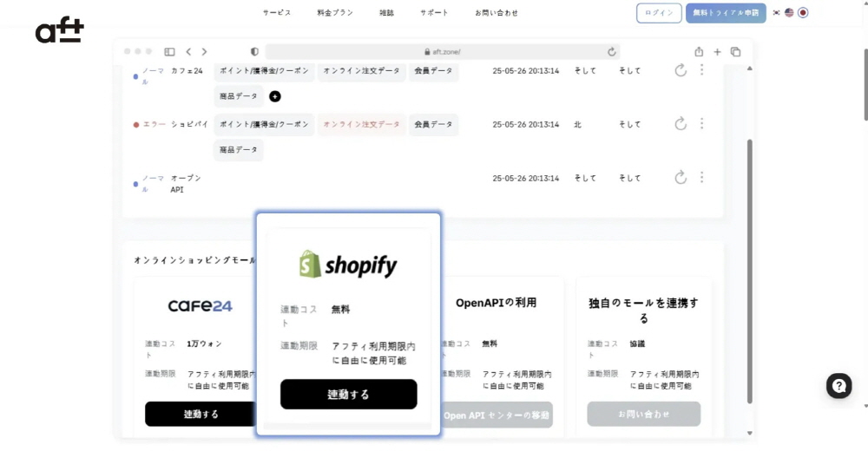Screen dimensions: 868x458
Task: Refresh the ショピパイ row sync icon
Action: [x=681, y=124]
